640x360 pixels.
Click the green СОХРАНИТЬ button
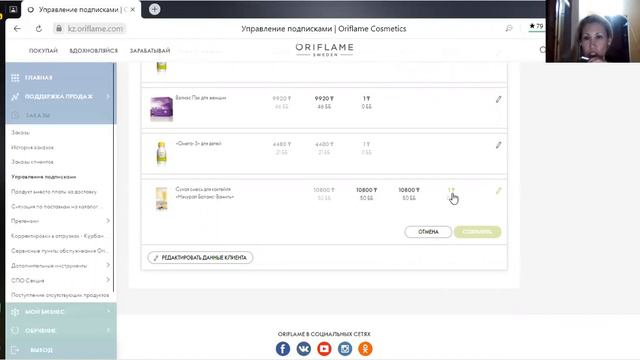point(477,232)
